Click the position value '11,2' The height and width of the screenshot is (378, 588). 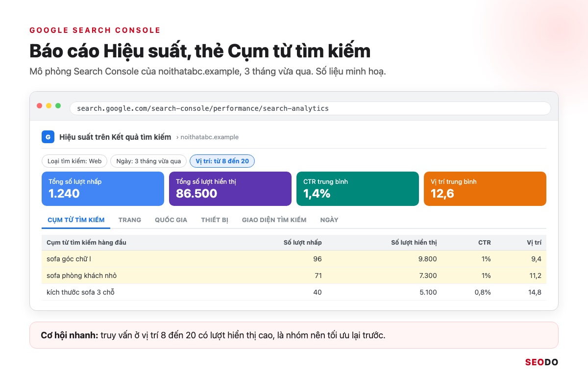click(x=536, y=276)
